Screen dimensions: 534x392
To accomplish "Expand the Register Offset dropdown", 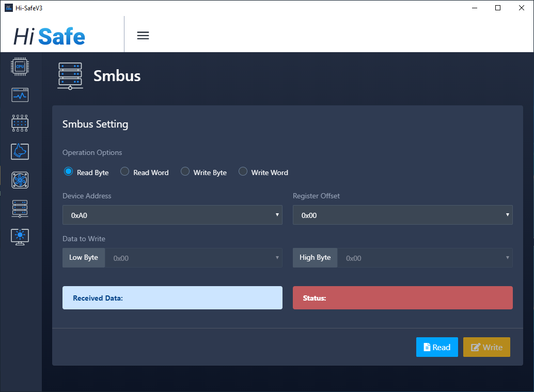I will coord(402,215).
